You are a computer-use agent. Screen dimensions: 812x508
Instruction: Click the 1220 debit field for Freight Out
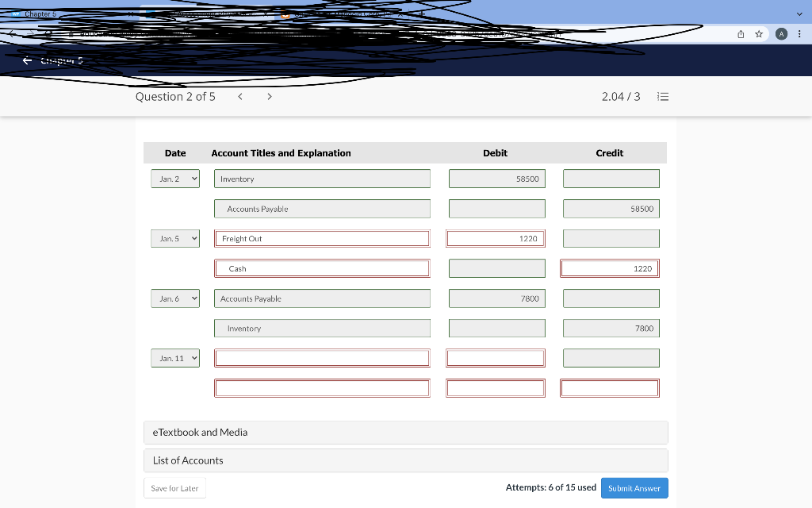(x=496, y=238)
